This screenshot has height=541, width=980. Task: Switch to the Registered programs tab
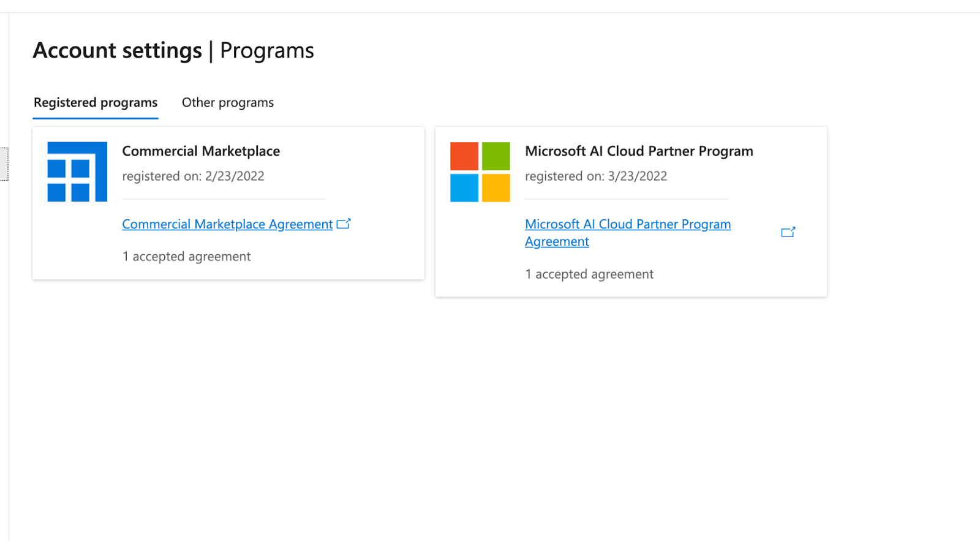96,103
